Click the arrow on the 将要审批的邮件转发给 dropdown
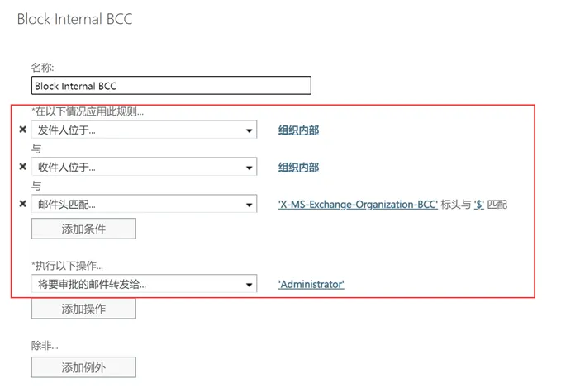 [x=250, y=285]
